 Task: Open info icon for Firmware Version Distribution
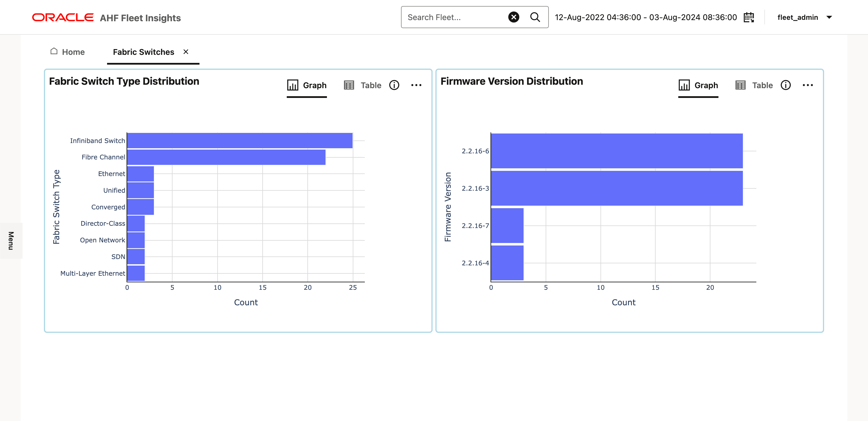(785, 85)
